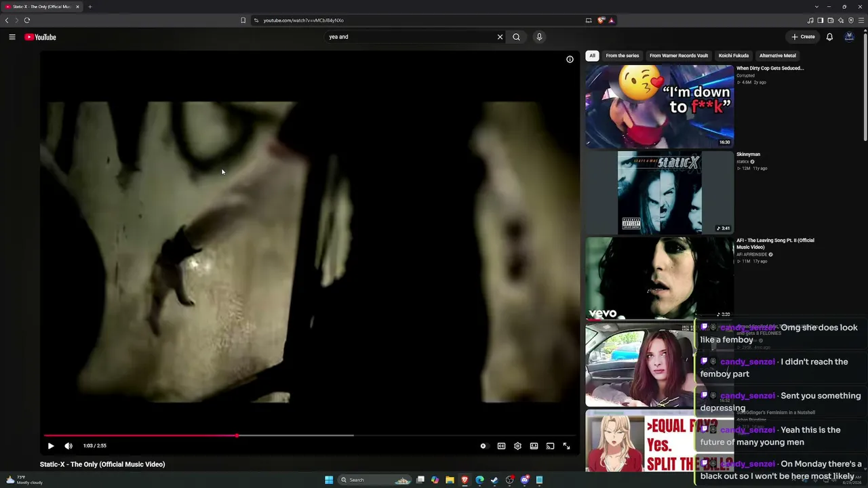Select the From the series chip

(622, 56)
